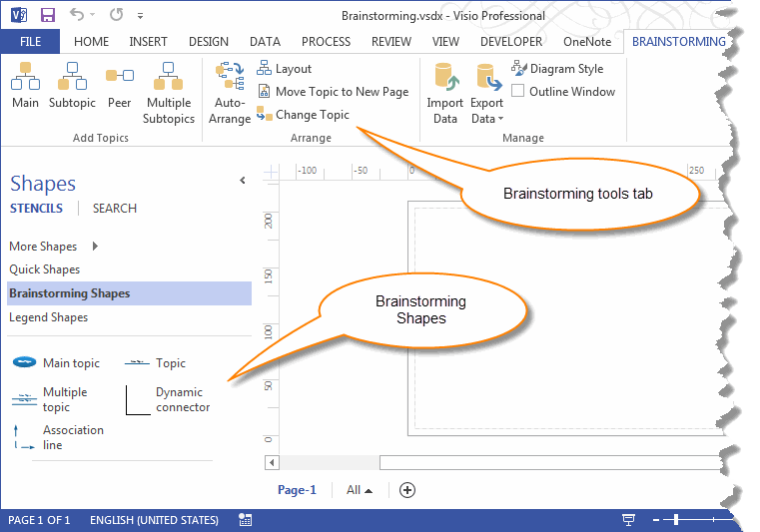Click Move Topic to New Page
Image resolution: width=760 pixels, height=532 pixels.
[333, 92]
